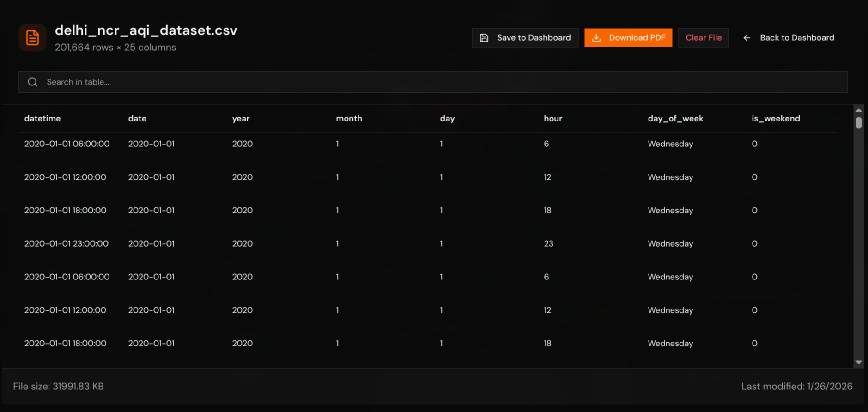The image size is (868, 412).
Task: Click the year column header
Action: (241, 119)
